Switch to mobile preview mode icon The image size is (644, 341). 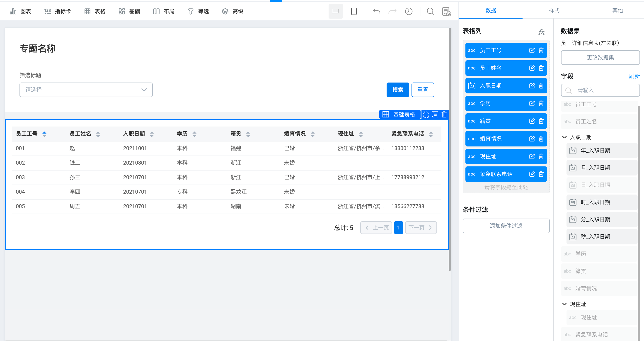click(354, 11)
